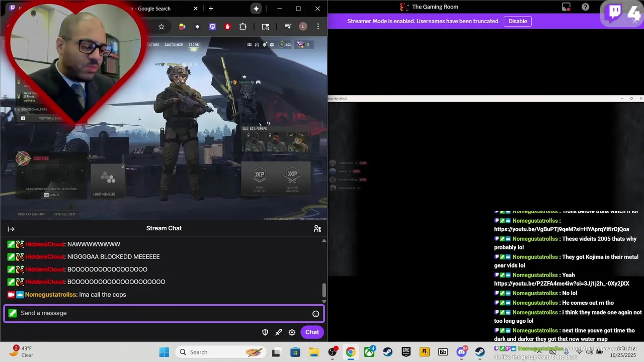
Task: Open File Explorer from taskbar
Action: (313, 352)
